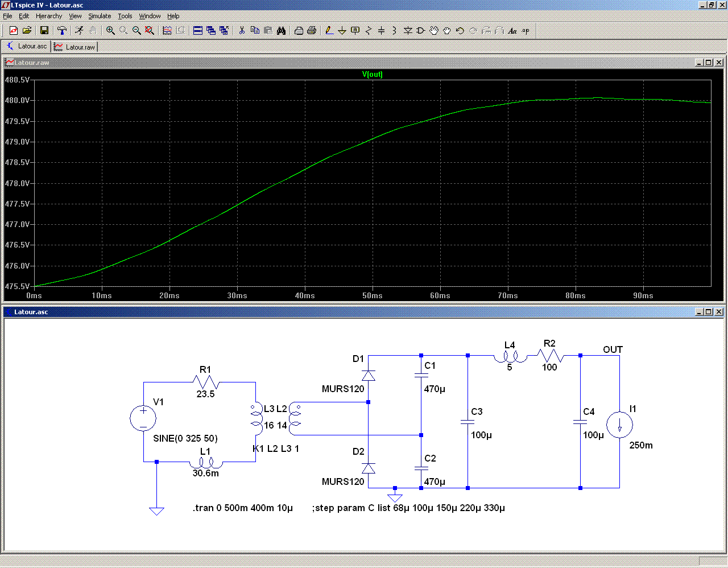Viewport: 728px width, 568px height.
Task: Open the Hierarchy menu
Action: 49,16
